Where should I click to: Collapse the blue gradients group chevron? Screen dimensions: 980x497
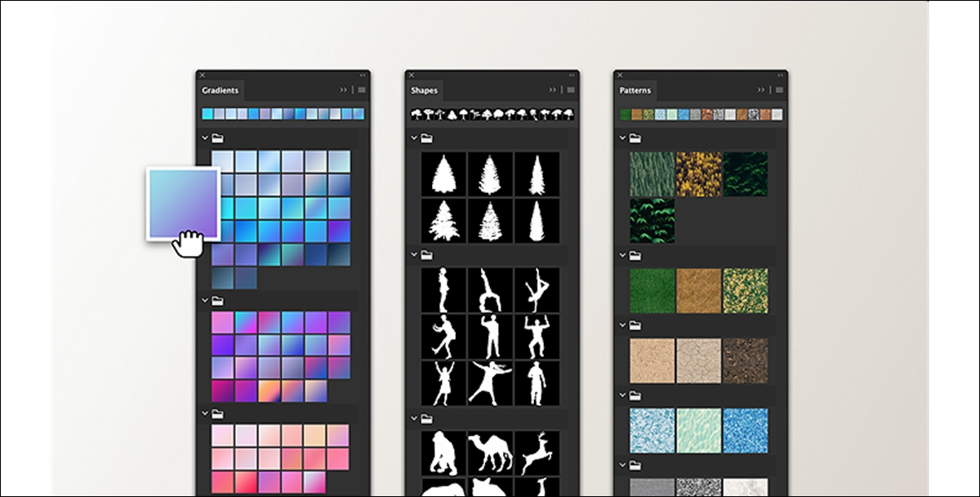(x=204, y=138)
